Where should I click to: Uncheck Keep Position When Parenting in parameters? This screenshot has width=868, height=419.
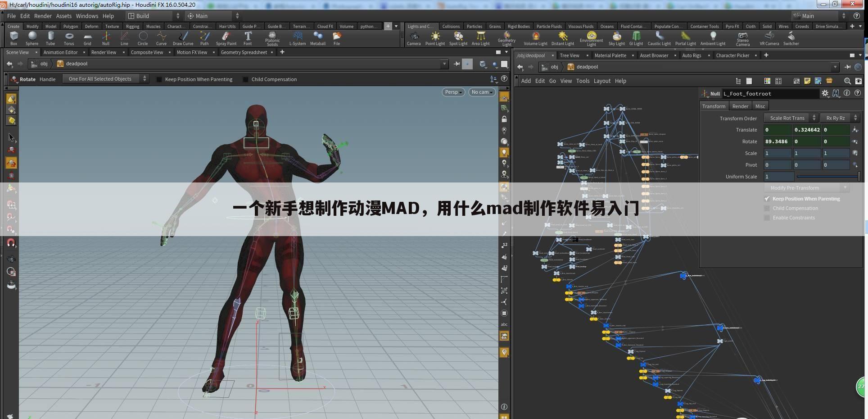(767, 198)
